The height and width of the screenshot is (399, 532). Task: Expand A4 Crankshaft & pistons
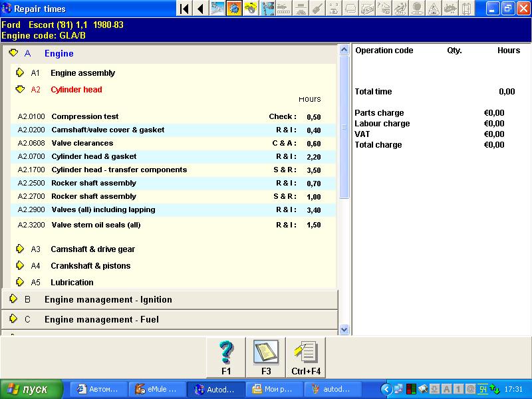click(x=20, y=265)
